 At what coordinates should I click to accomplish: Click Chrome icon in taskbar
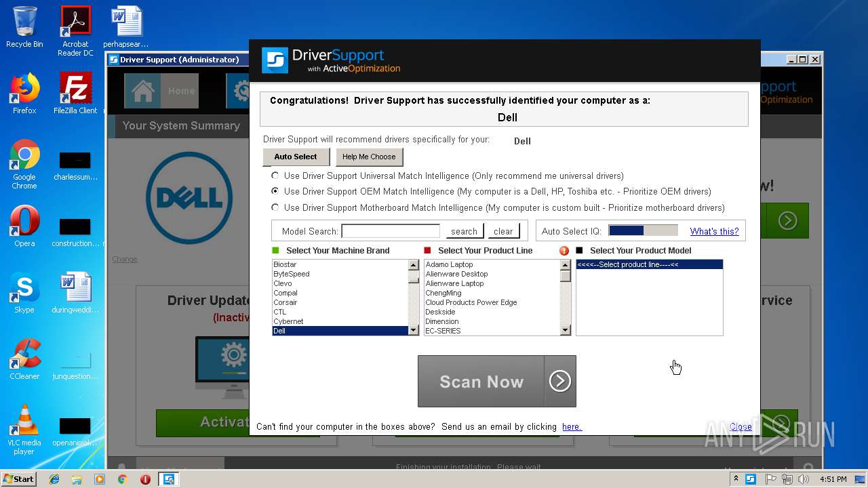pyautogui.click(x=122, y=479)
